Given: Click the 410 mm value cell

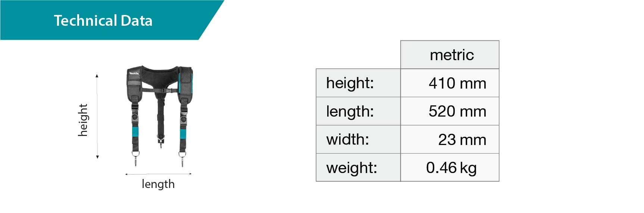Looking at the screenshot, I should click(457, 83).
